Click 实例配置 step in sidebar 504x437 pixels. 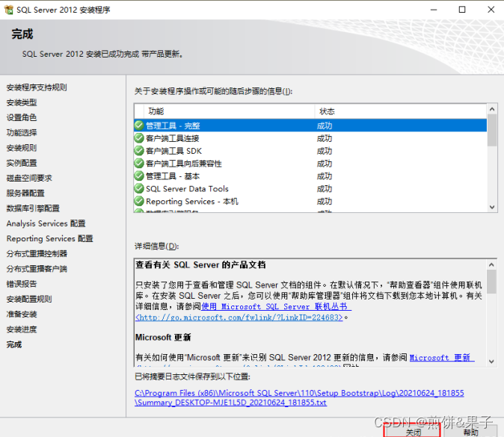(22, 163)
